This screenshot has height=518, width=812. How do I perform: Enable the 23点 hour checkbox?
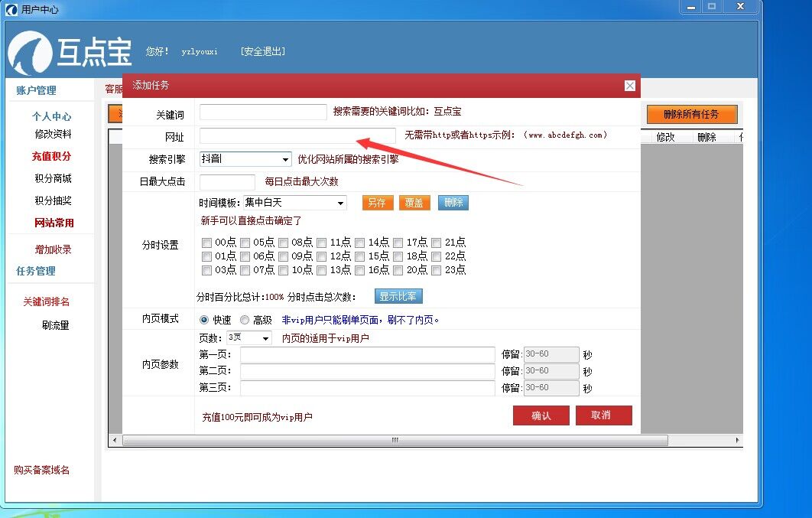click(x=437, y=270)
